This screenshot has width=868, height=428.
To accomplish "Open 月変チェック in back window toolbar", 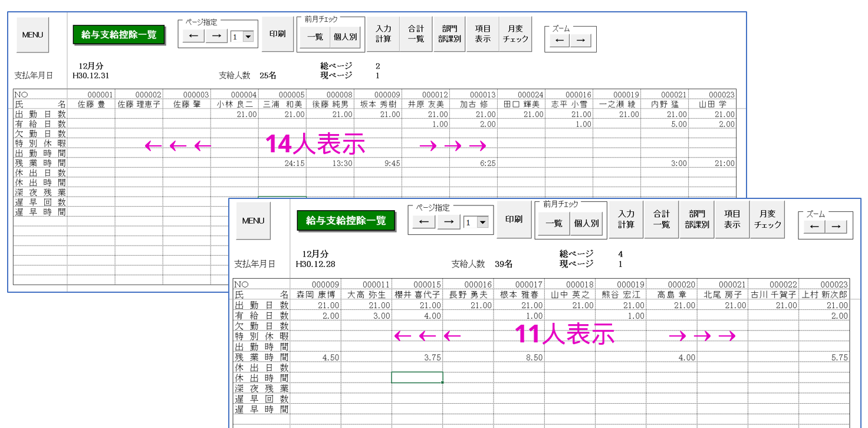I will (516, 34).
